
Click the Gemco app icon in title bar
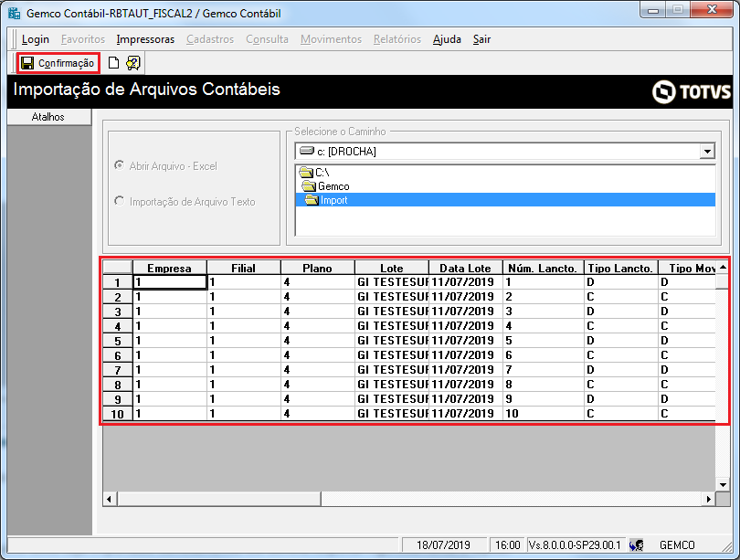pyautogui.click(x=14, y=13)
